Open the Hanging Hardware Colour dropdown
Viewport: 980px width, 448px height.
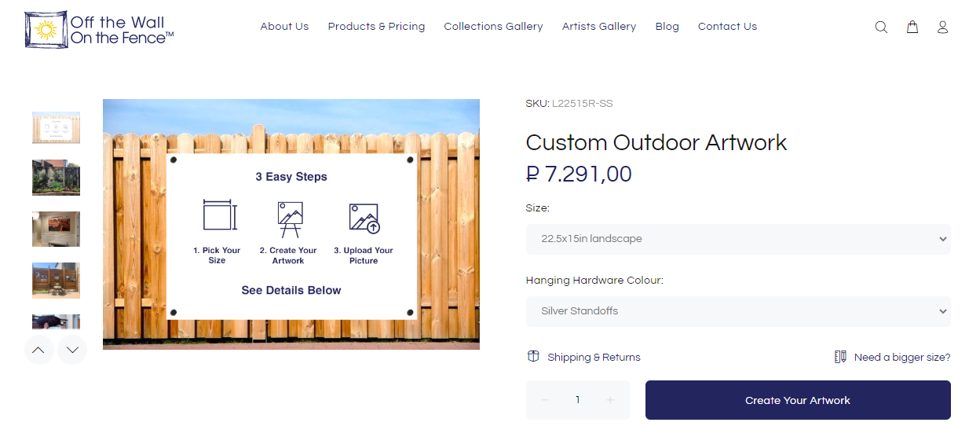tap(738, 311)
